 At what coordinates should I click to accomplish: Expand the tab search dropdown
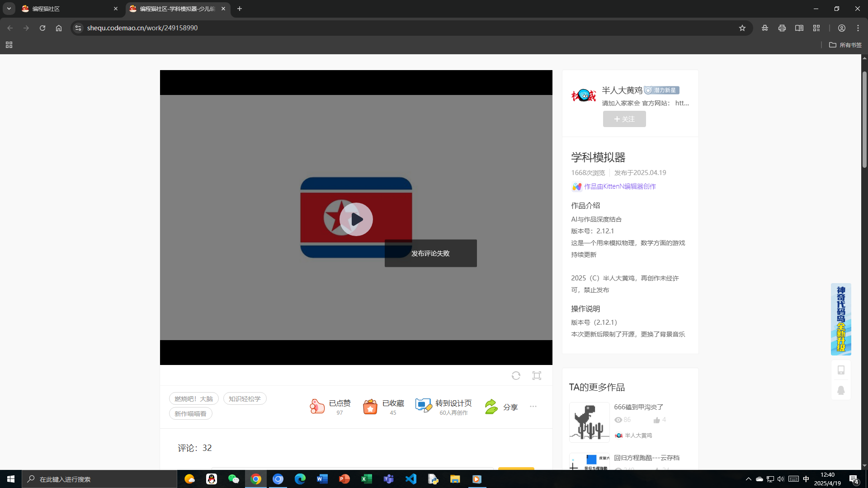9,9
